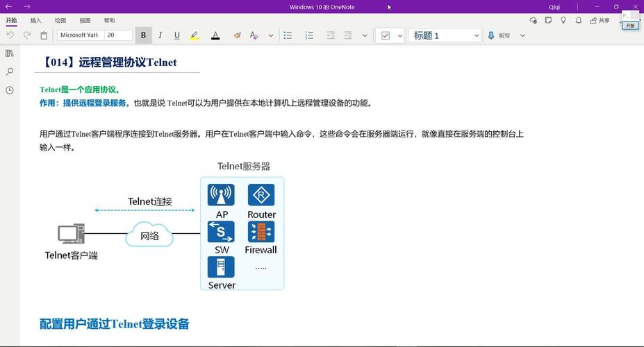The image size is (644, 347).
Task: Select the AP icon in diagram
Action: coord(221,195)
